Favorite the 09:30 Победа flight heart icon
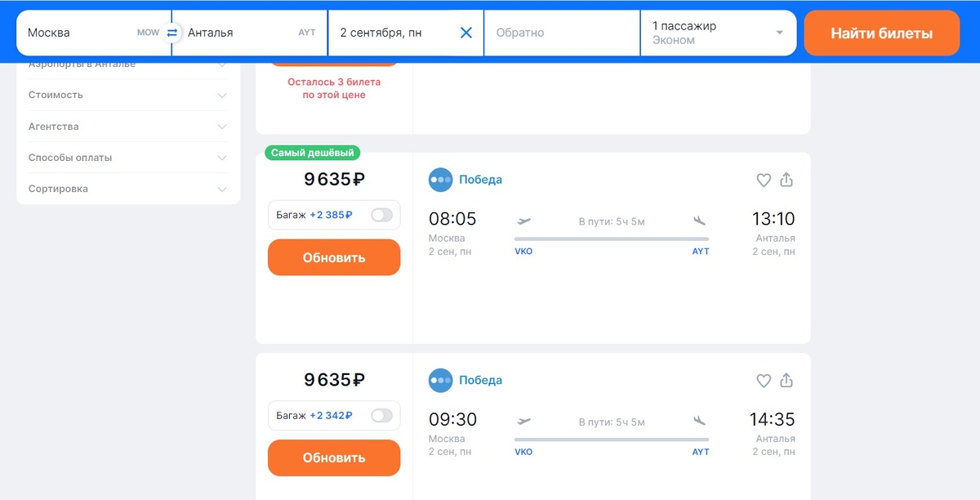 [x=764, y=381]
